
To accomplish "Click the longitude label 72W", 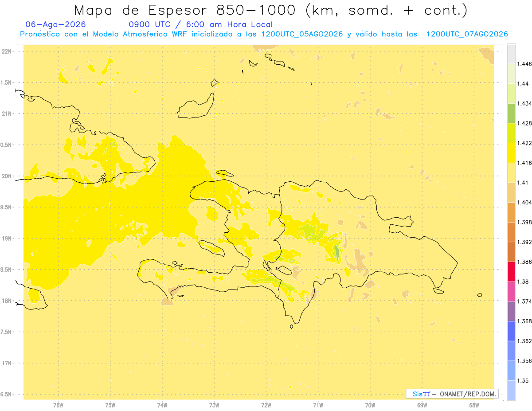I will click(x=266, y=405).
